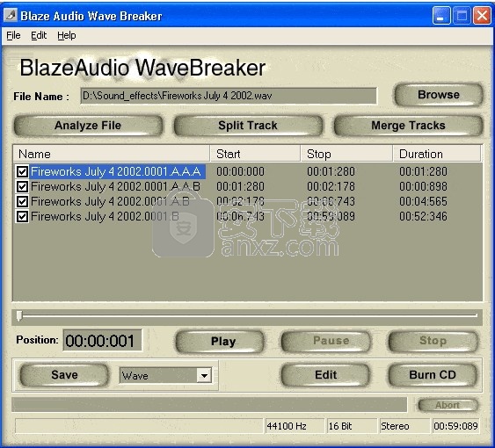Screen dimensions: 495x448
Task: Click the duration value 00:00:898
Action: [x=423, y=187]
